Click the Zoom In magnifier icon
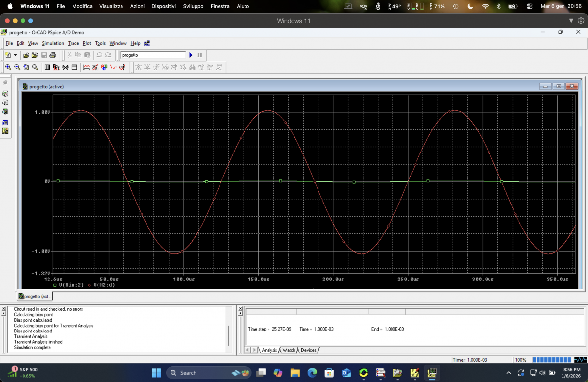This screenshot has width=588, height=382. 8,67
